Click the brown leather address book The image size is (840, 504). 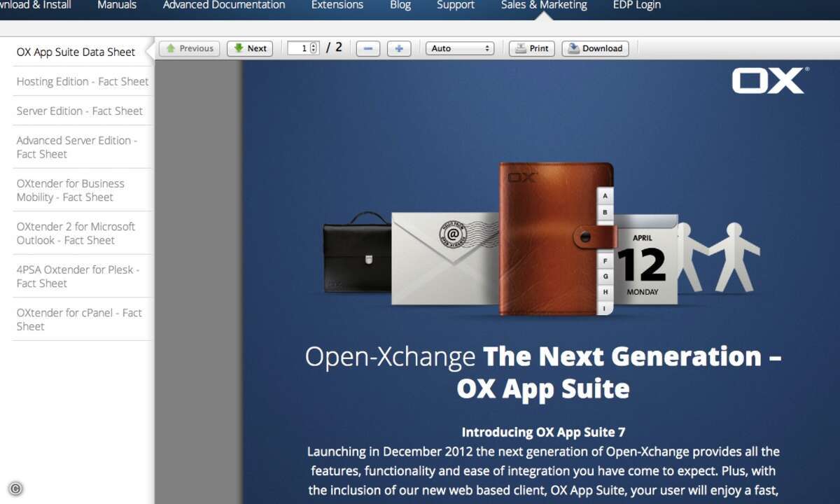coord(556,238)
